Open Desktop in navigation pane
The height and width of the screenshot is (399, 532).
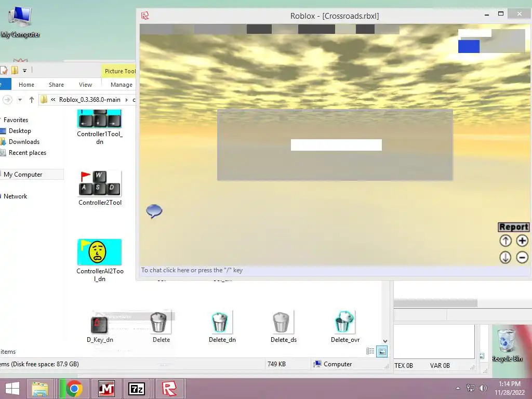(x=20, y=131)
